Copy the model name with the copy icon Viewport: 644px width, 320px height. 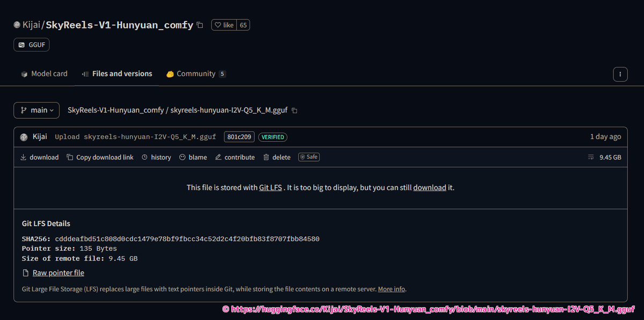point(200,25)
